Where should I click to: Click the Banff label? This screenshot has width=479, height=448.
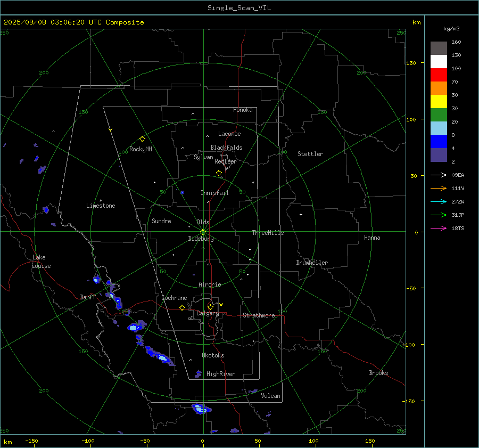coord(88,297)
